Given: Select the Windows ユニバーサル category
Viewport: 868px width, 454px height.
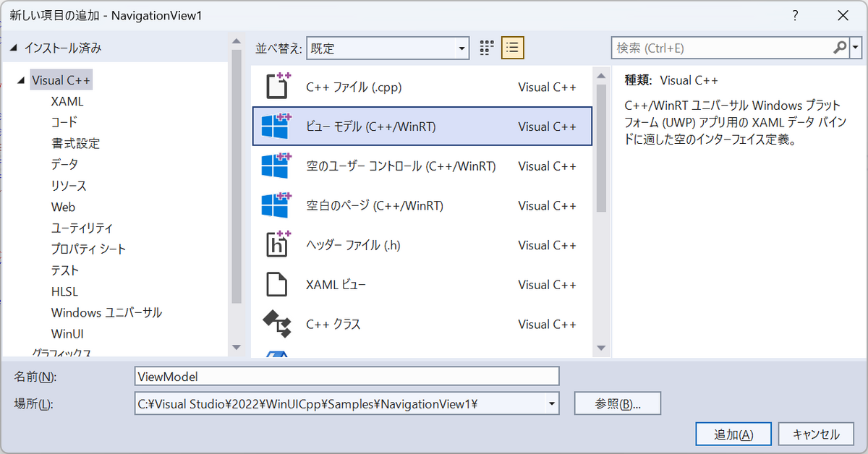Looking at the screenshot, I should [x=106, y=313].
